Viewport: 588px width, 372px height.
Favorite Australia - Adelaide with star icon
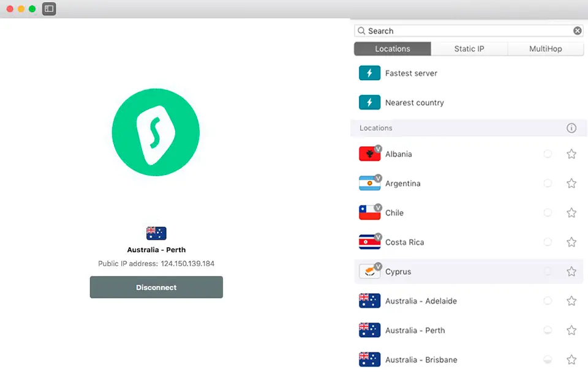tap(571, 301)
